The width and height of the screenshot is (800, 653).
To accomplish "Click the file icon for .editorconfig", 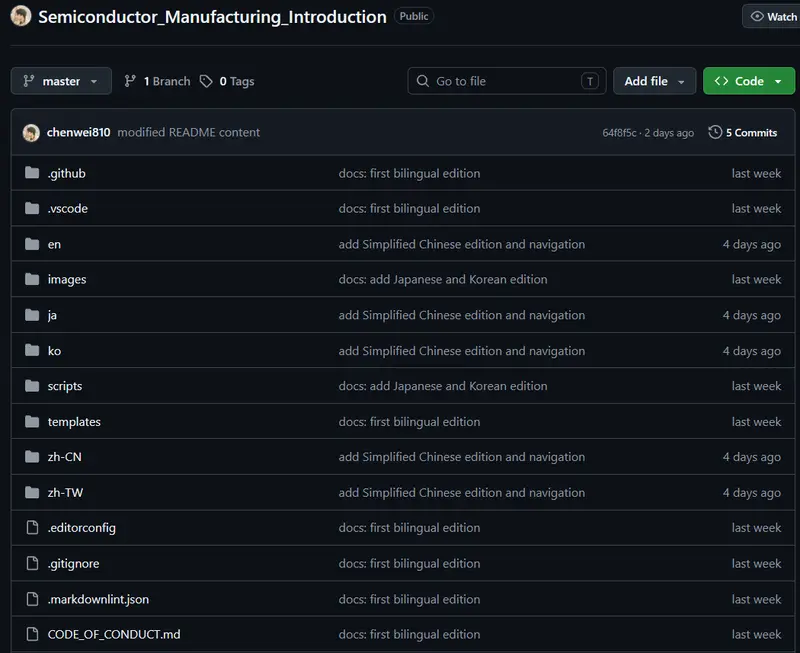I will [x=32, y=528].
